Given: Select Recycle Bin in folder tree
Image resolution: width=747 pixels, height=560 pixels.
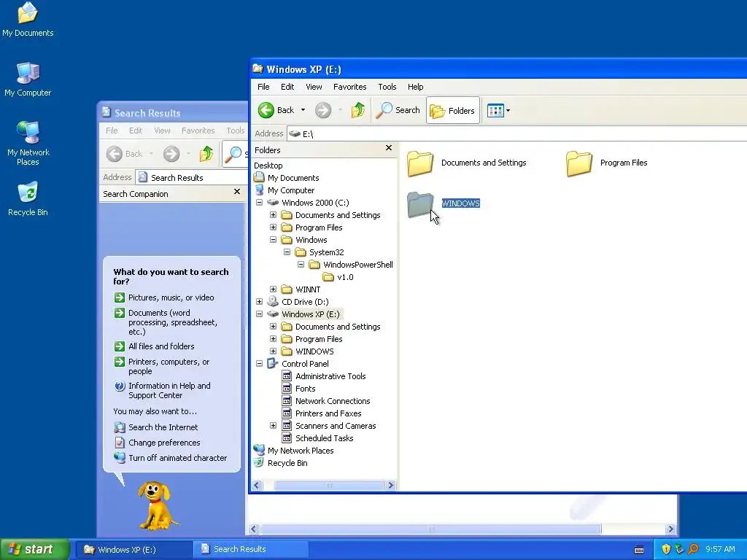Looking at the screenshot, I should [287, 463].
